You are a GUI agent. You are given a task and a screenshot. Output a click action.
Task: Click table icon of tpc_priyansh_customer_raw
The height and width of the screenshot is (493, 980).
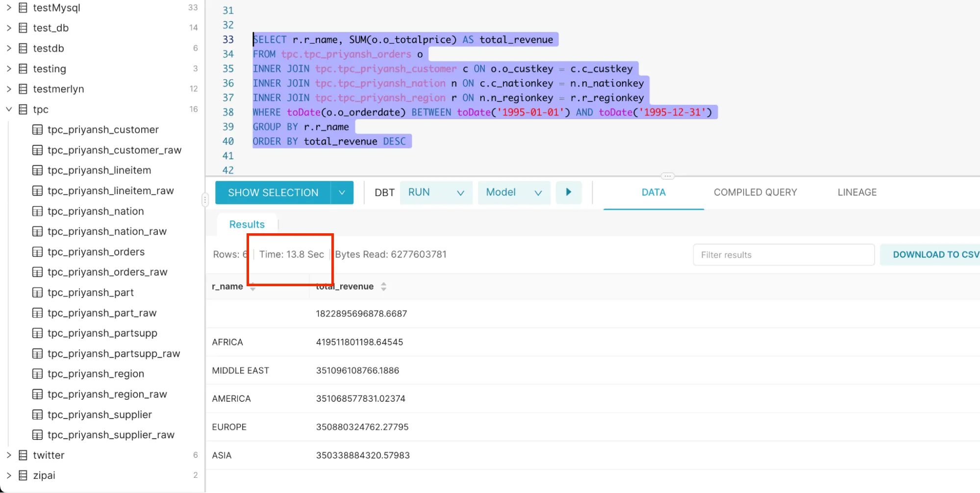coord(37,150)
